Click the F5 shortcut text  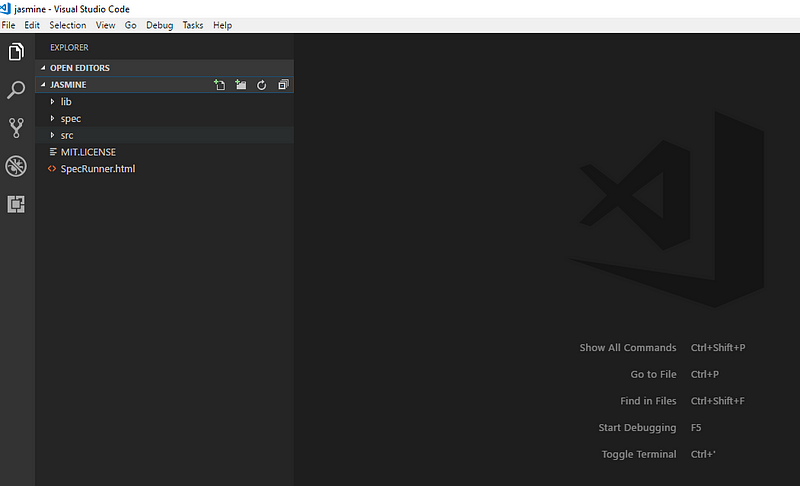[696, 427]
